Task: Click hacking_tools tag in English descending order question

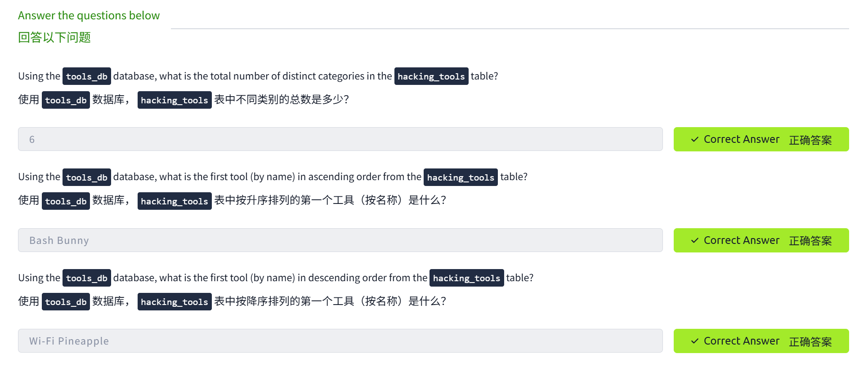Action: point(466,278)
